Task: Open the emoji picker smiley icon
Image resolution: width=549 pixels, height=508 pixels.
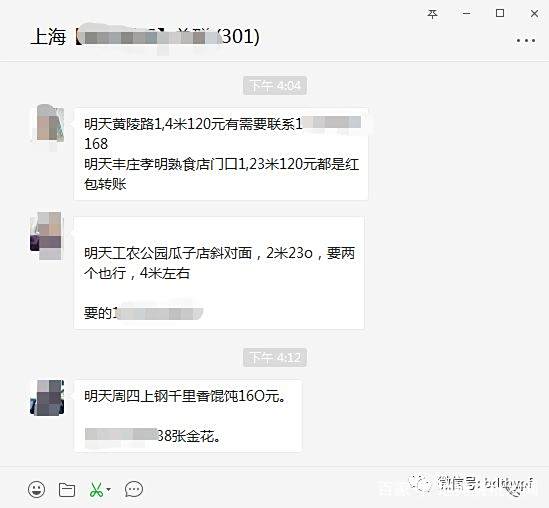Action: pos(36,489)
